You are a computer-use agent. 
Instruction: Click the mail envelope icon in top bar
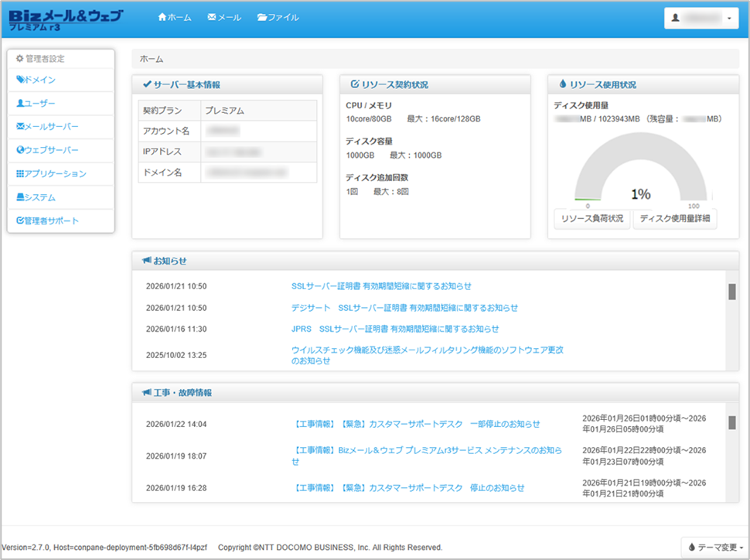point(212,17)
